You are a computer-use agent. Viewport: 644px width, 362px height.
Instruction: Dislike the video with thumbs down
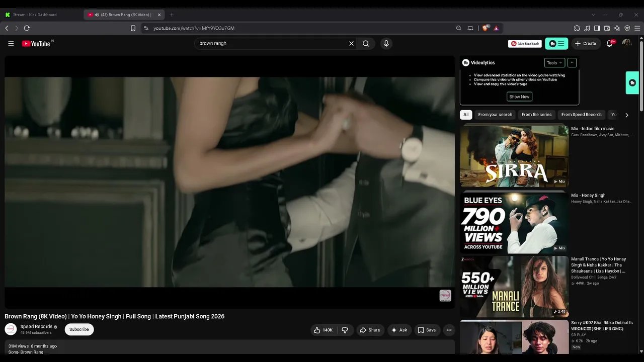click(345, 330)
